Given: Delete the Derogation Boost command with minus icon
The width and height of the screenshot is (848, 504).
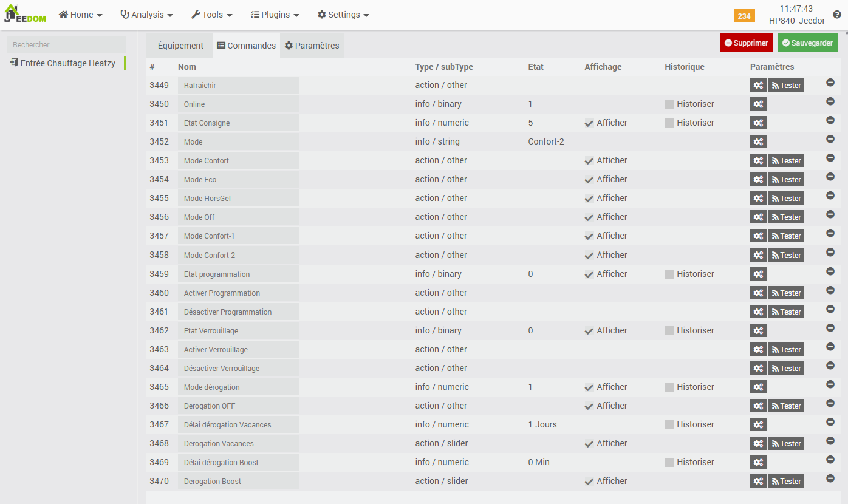Looking at the screenshot, I should click(x=830, y=478).
